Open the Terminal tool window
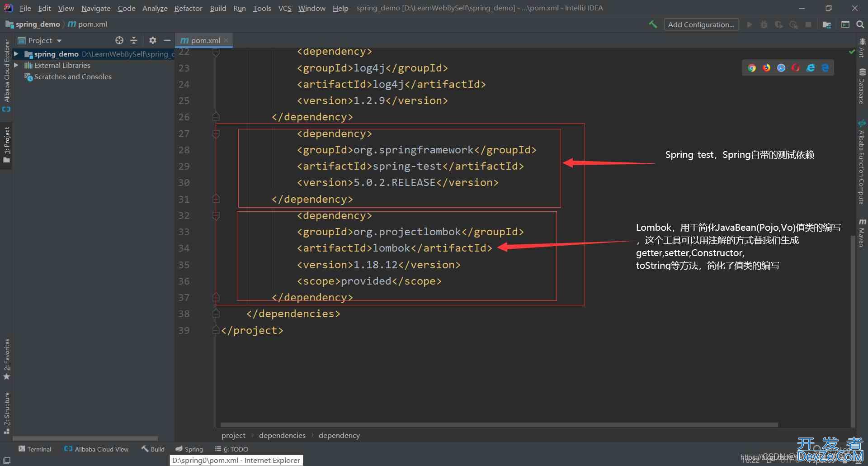The image size is (868, 466). coord(35,449)
